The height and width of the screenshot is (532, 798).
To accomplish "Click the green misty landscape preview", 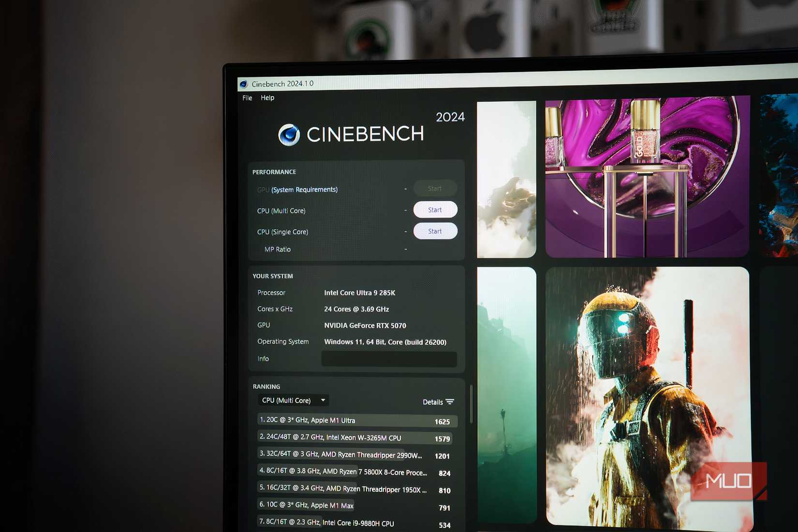I will (x=506, y=397).
